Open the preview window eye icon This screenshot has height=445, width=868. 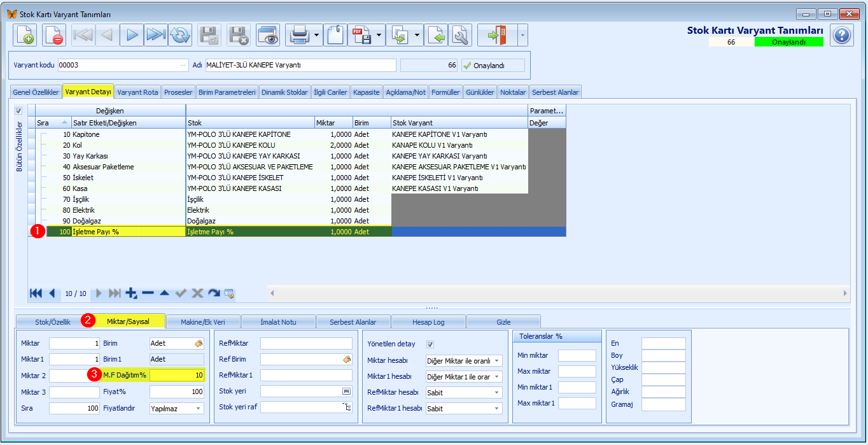(268, 35)
